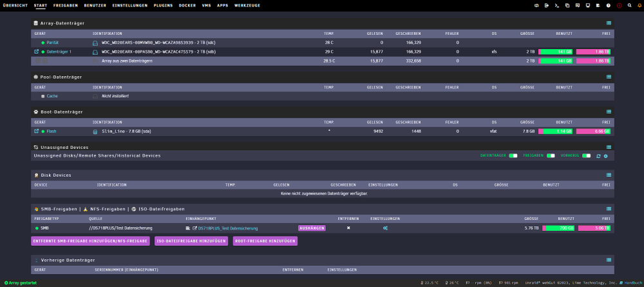The width and height of the screenshot is (644, 287).
Task: Collapse the Disk Devices section view icon
Action: [x=609, y=175]
